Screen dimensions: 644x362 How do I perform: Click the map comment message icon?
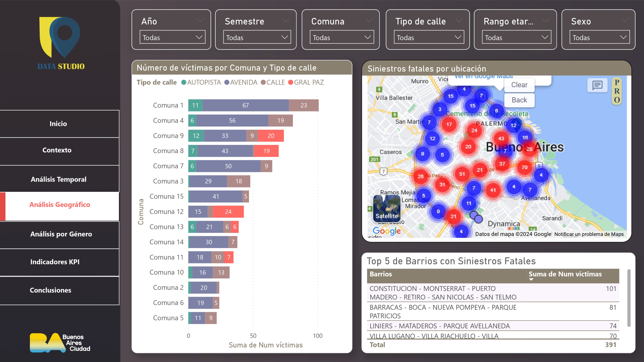(x=597, y=85)
